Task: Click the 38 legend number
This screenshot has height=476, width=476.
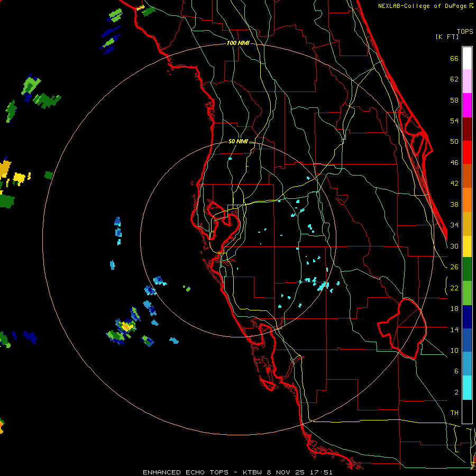Action: [x=454, y=204]
